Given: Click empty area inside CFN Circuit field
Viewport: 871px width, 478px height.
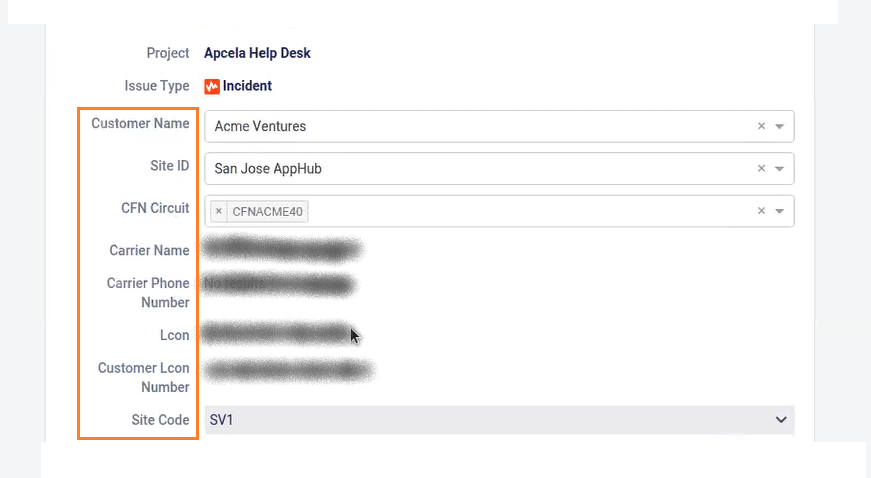Looking at the screenshot, I should point(520,211).
